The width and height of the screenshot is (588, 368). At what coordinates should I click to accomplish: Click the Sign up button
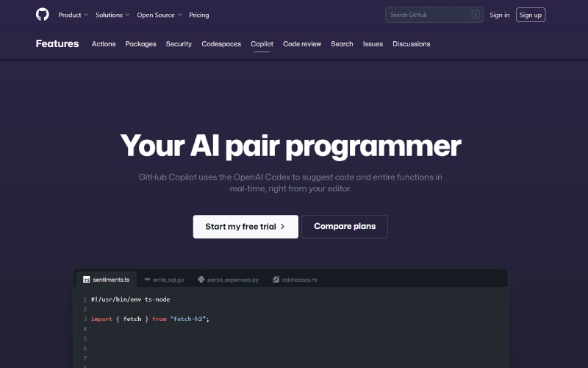click(531, 15)
